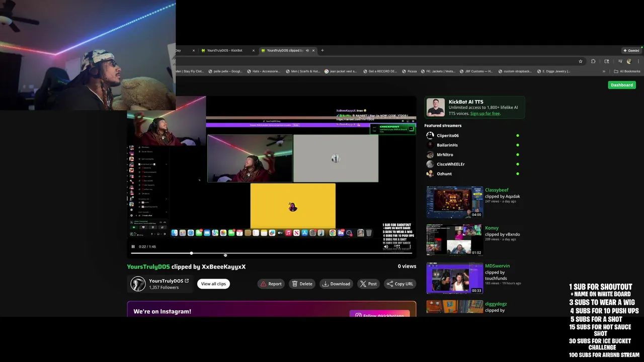Report this clip

(271, 284)
